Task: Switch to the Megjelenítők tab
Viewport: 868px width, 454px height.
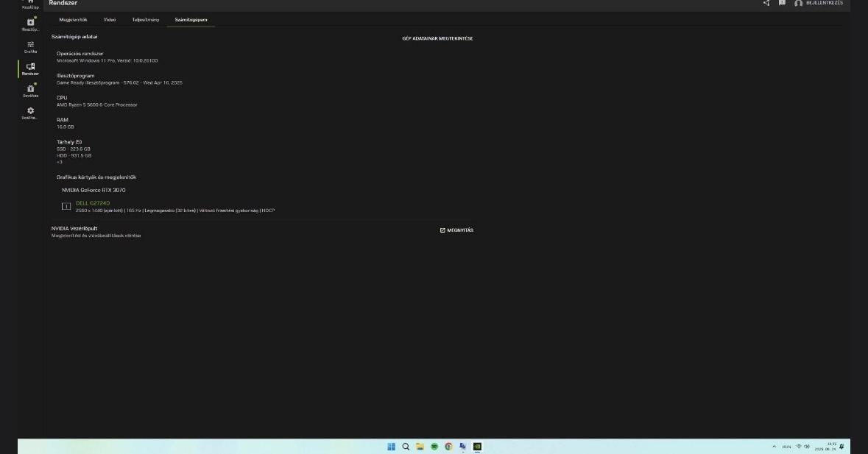Action: point(73,20)
